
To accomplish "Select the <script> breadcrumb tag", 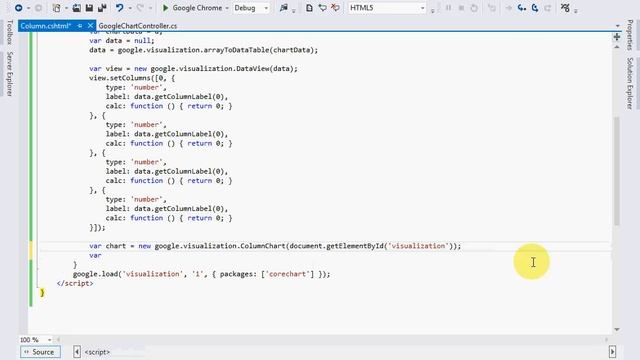I will tap(97, 352).
